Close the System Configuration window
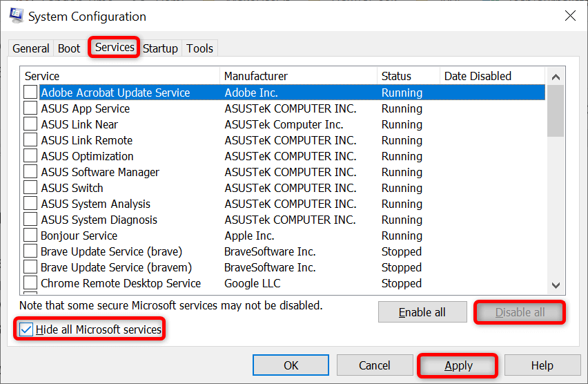This screenshot has width=588, height=384. pyautogui.click(x=570, y=16)
